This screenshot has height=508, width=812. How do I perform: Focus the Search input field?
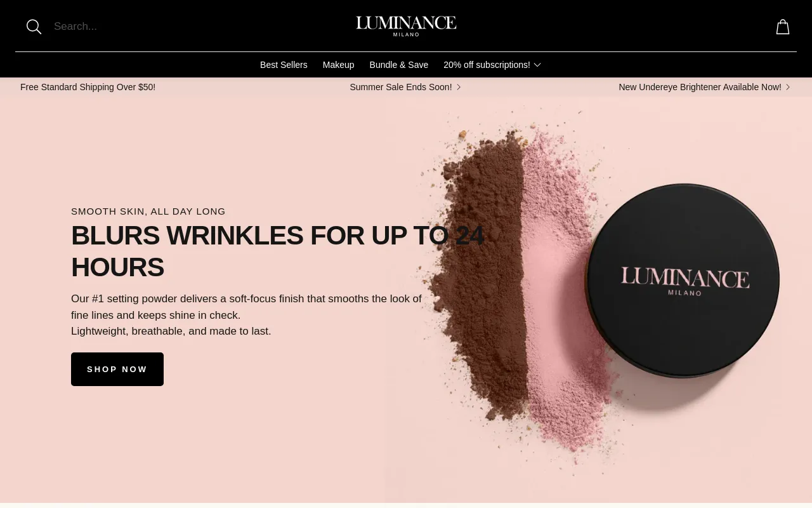pyautogui.click(x=190, y=27)
